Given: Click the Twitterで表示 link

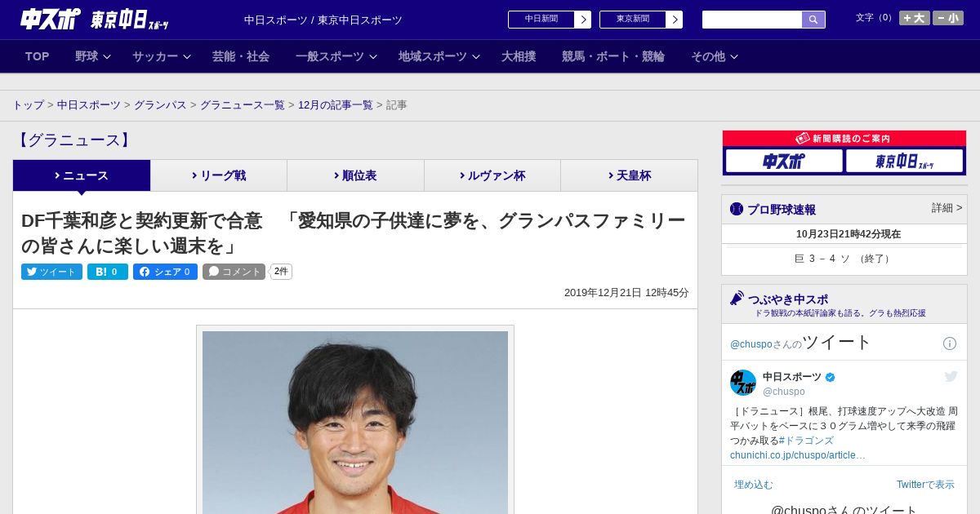Looking at the screenshot, I should [x=925, y=485].
